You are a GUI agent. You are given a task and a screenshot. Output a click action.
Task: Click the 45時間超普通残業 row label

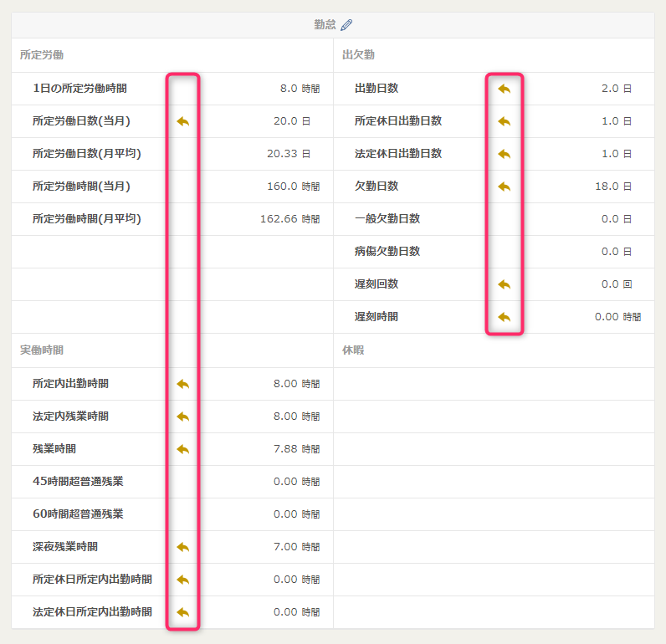[78, 482]
